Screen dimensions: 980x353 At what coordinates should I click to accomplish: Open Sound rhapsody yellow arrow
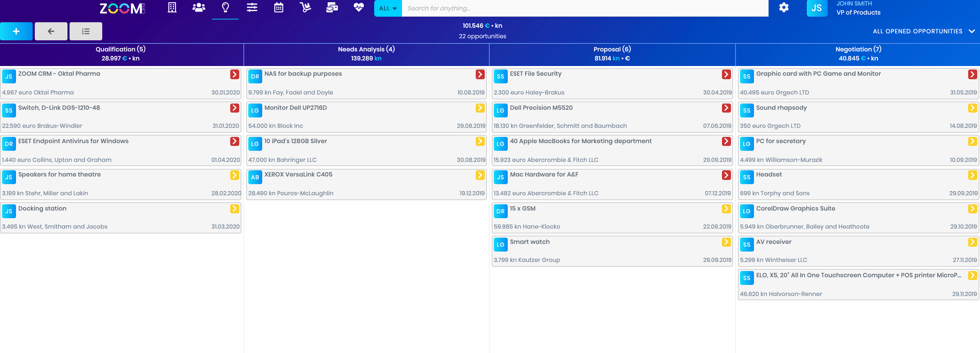coord(972,108)
